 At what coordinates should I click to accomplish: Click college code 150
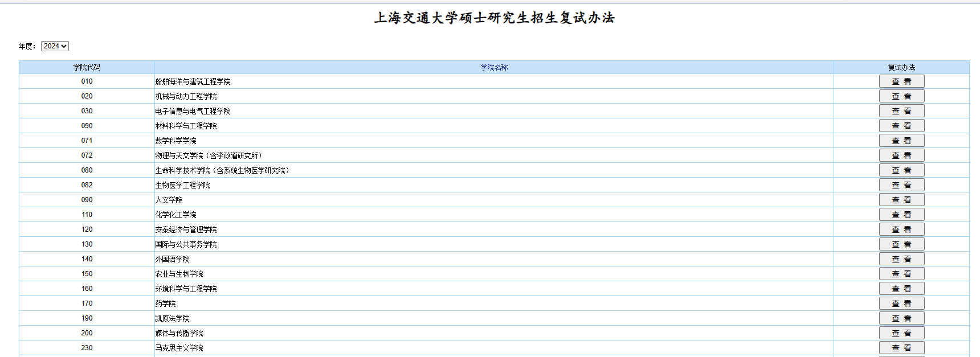[x=87, y=274]
